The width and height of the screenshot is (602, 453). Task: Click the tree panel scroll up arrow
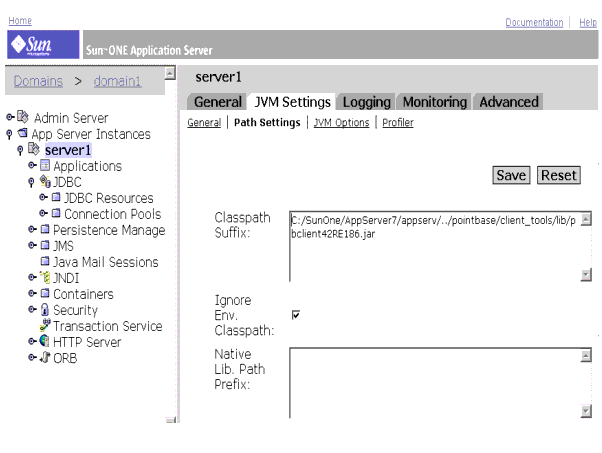click(x=170, y=73)
